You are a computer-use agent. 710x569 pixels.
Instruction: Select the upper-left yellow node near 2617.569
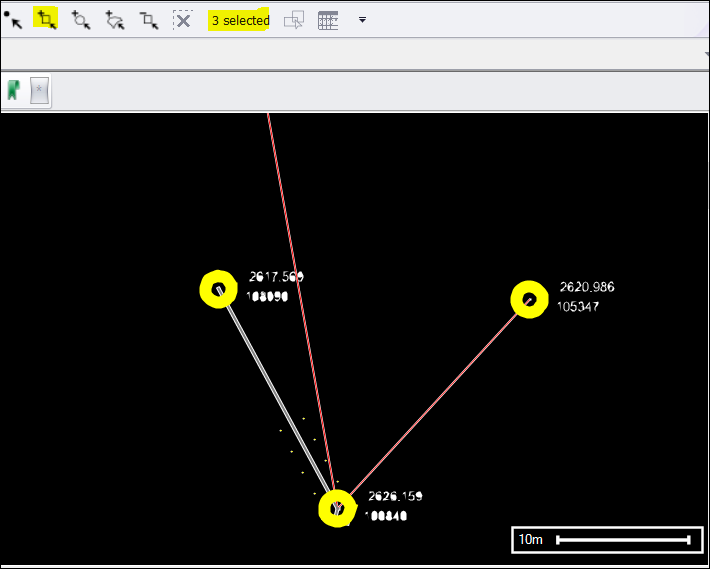click(x=218, y=289)
